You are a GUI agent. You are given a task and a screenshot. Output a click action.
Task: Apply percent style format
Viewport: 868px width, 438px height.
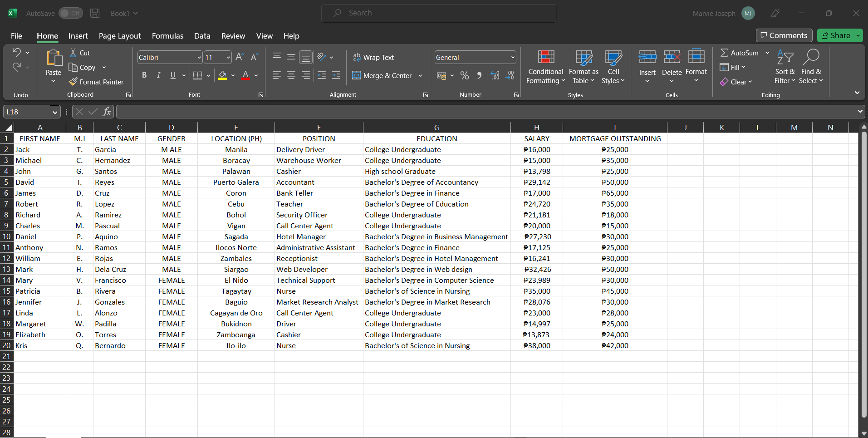465,75
